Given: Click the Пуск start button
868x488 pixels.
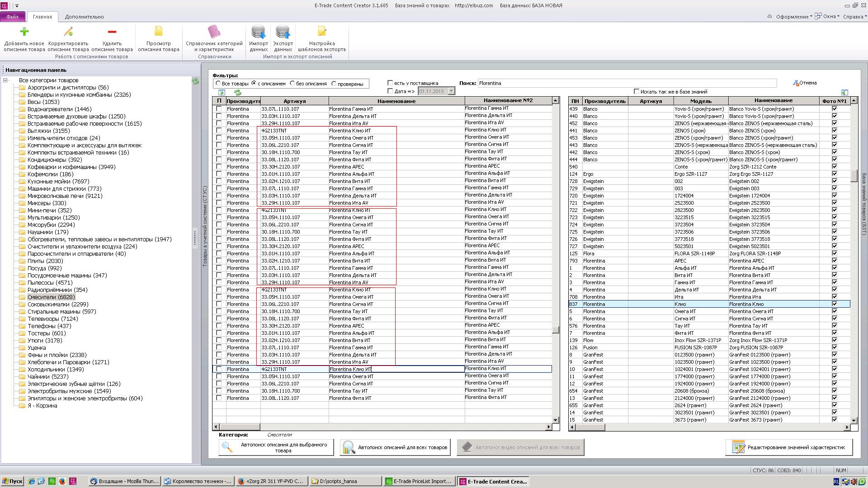Looking at the screenshot, I should pos(12,481).
